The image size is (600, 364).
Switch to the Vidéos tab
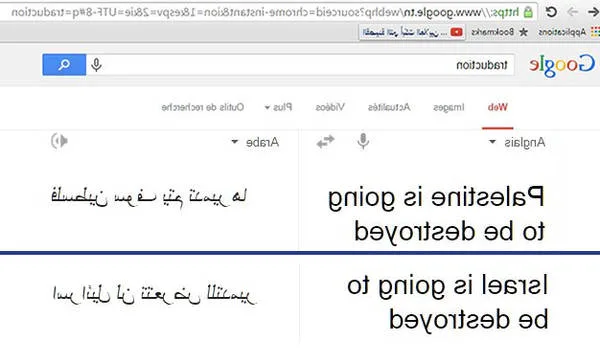pos(330,107)
